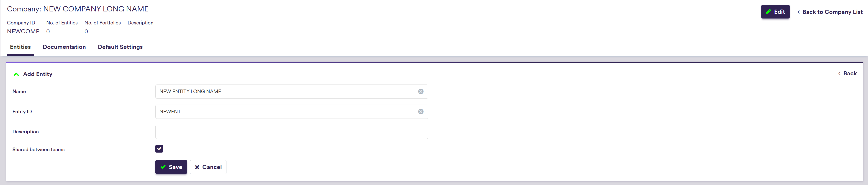This screenshot has height=185, width=868.
Task: Collapse Add Entity using green chevron
Action: [16, 74]
